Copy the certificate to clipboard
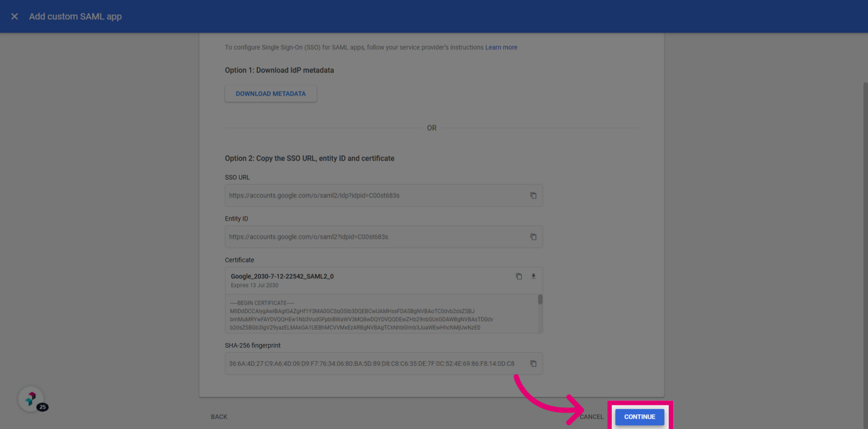This screenshot has width=868, height=429. point(519,276)
